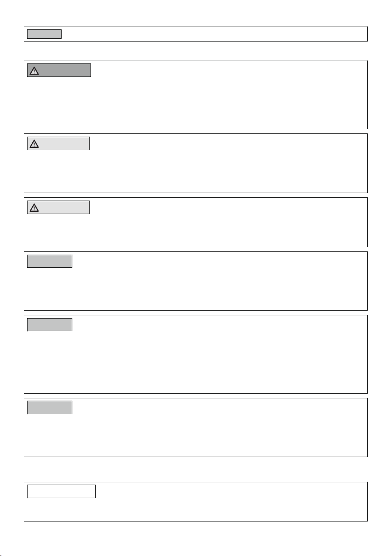Click the warning triangle in the upper light gray label
This screenshot has height=556, width=392.
34,144
